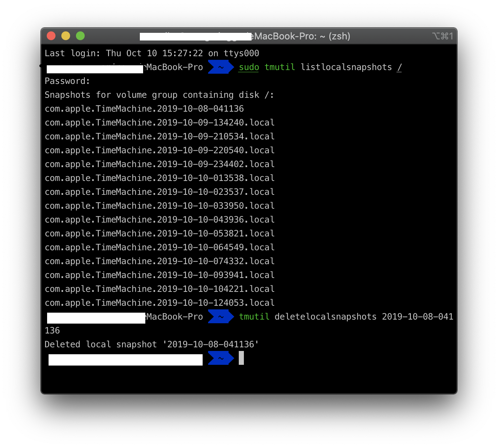Click snapshot entry 2019-10-09-134240.local
This screenshot has height=448, width=498.
(x=160, y=123)
